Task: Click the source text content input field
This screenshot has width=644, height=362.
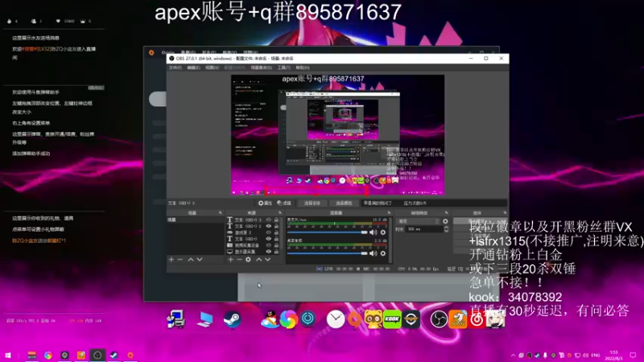Action: pos(434,204)
